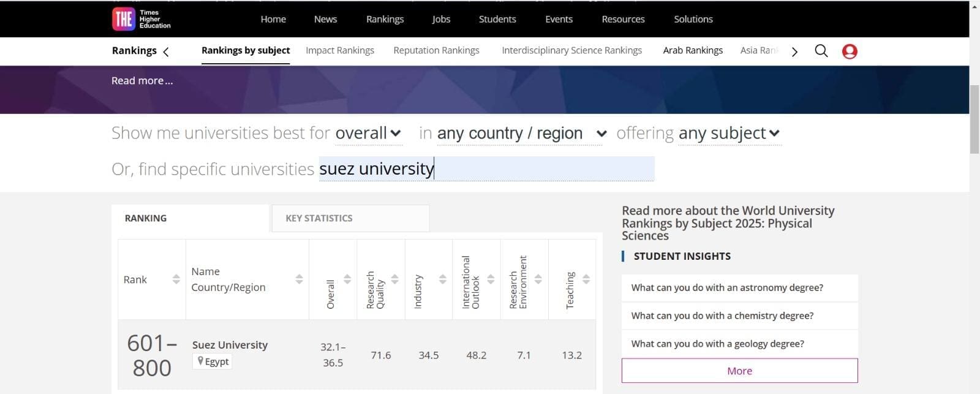
Task: Click the page vertical scrollbar thumb
Action: 974,119
